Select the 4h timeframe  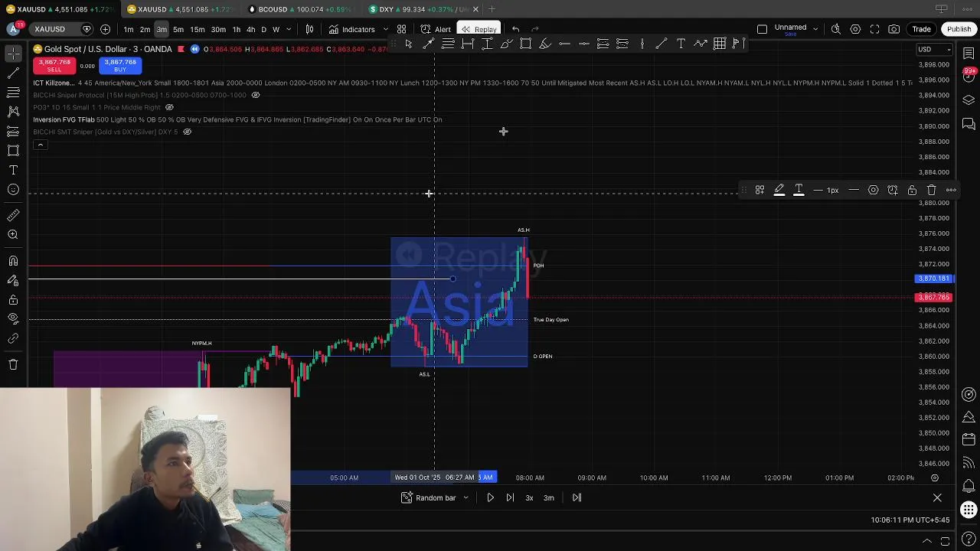click(250, 29)
